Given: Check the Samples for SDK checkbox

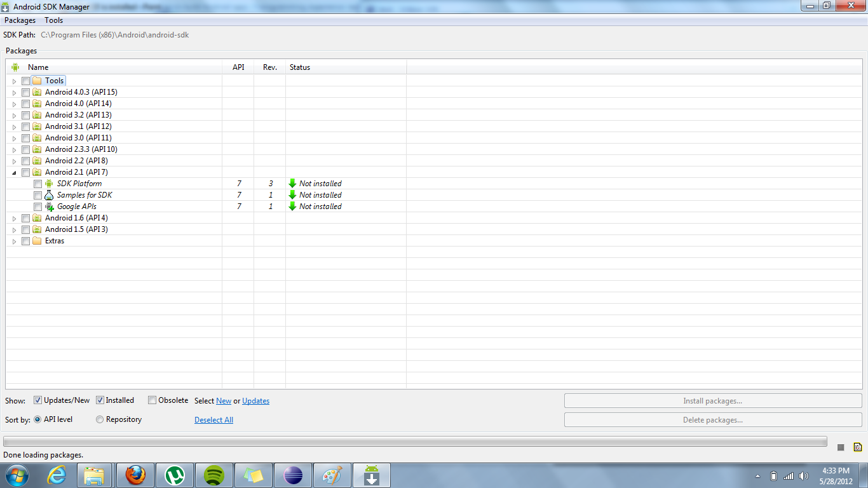Looking at the screenshot, I should point(37,195).
